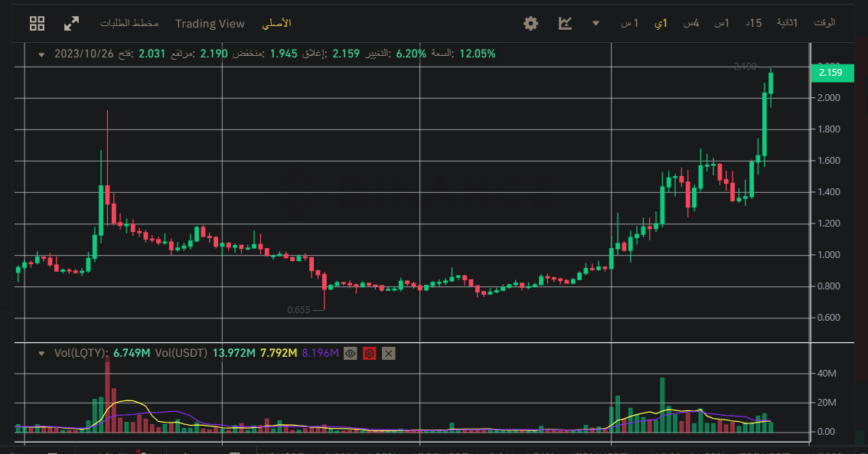Open chart settings gear icon

531,23
